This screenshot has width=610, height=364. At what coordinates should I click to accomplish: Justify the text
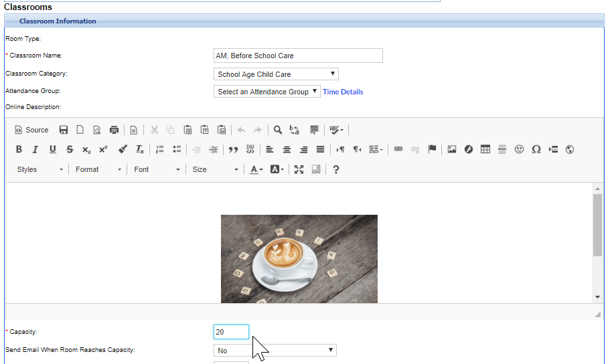320,149
